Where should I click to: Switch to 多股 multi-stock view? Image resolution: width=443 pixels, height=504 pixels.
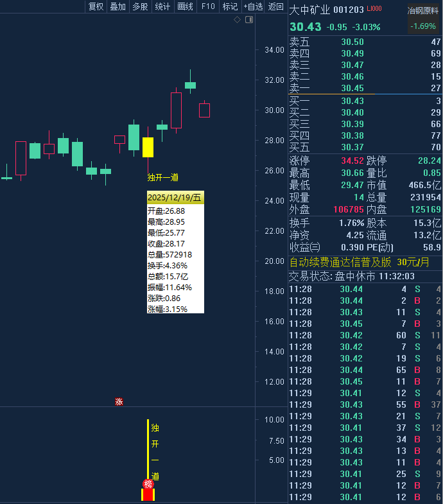tap(140, 6)
